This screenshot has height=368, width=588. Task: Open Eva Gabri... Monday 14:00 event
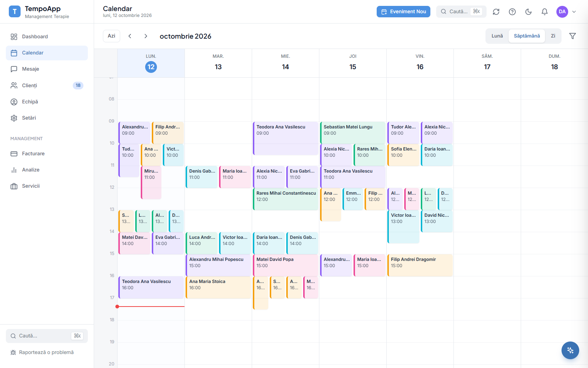[168, 243]
